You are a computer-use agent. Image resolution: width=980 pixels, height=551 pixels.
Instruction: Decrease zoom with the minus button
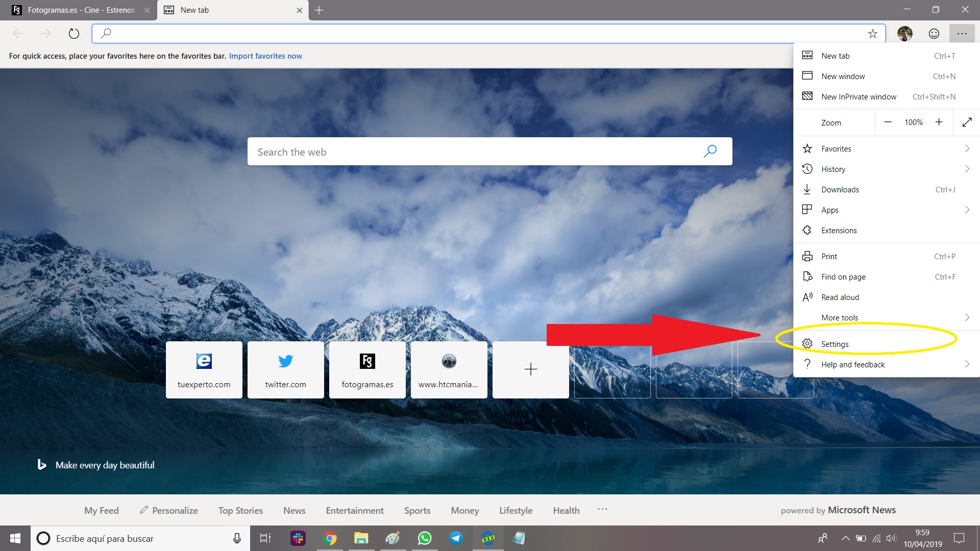click(x=888, y=122)
